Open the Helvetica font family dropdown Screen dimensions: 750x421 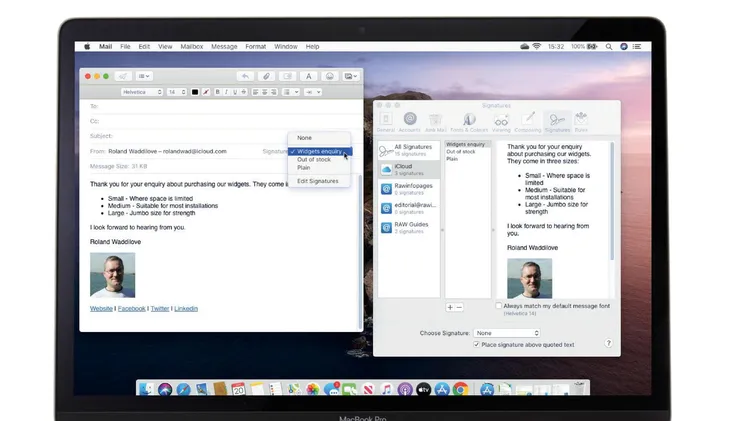[142, 92]
